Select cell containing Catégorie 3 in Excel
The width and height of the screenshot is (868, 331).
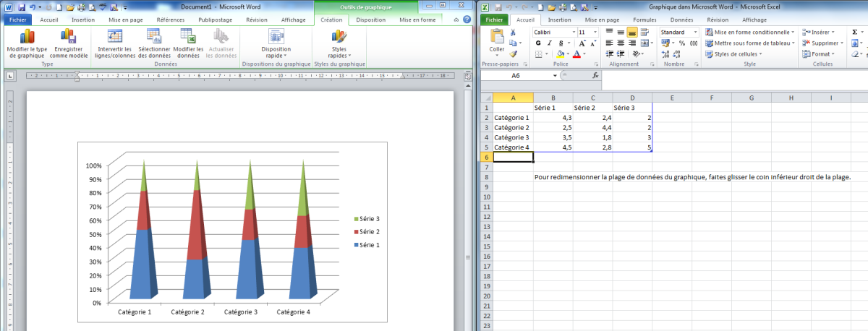click(x=514, y=137)
